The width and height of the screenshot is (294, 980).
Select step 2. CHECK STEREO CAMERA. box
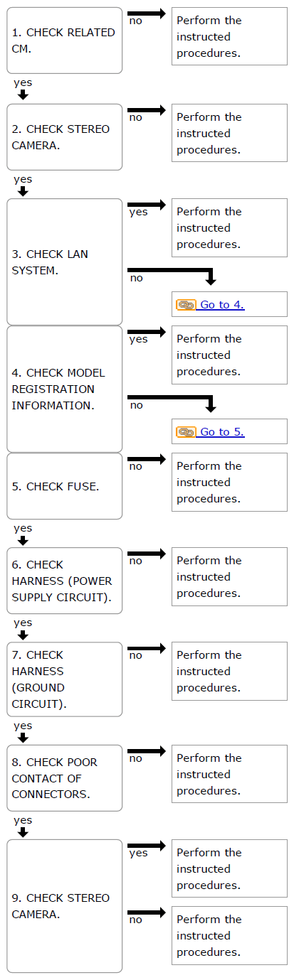[x=65, y=137]
